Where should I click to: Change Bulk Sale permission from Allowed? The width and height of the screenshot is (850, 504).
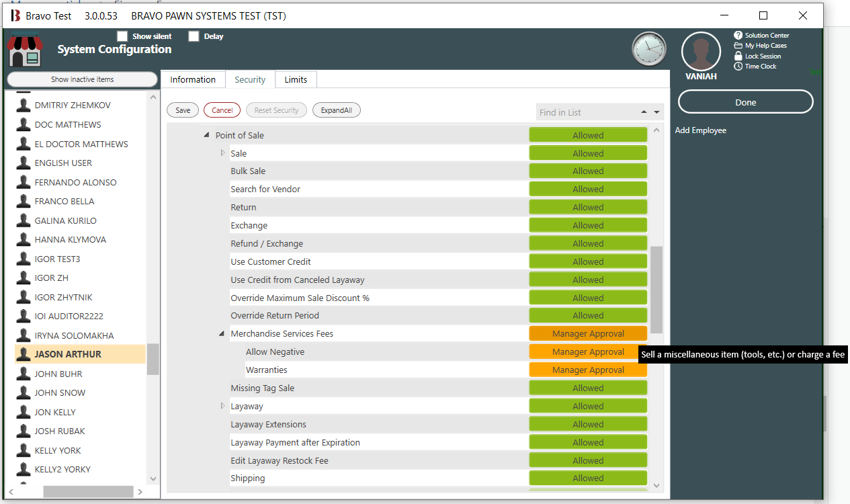pos(588,171)
